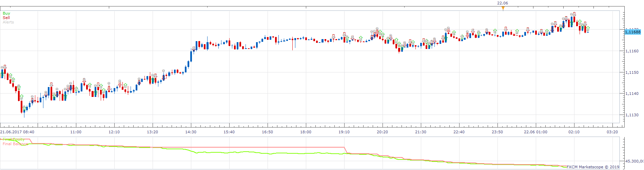644x170 pixels.
Task: Click the 03:20 time axis label
Action: [x=612, y=132]
